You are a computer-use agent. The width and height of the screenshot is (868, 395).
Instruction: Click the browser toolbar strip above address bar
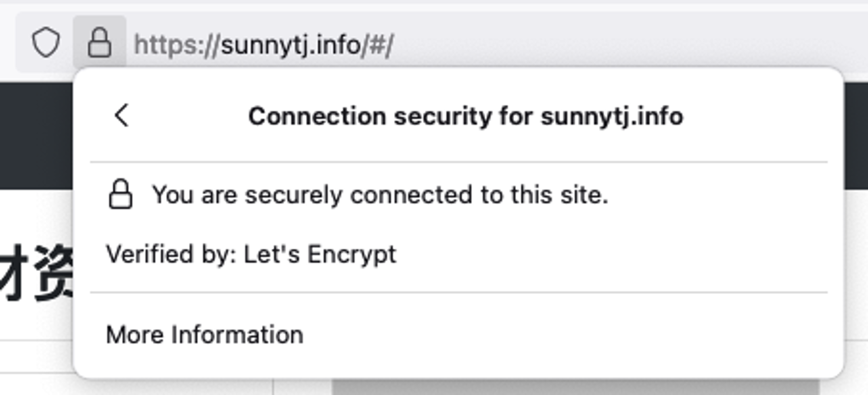pos(434,5)
